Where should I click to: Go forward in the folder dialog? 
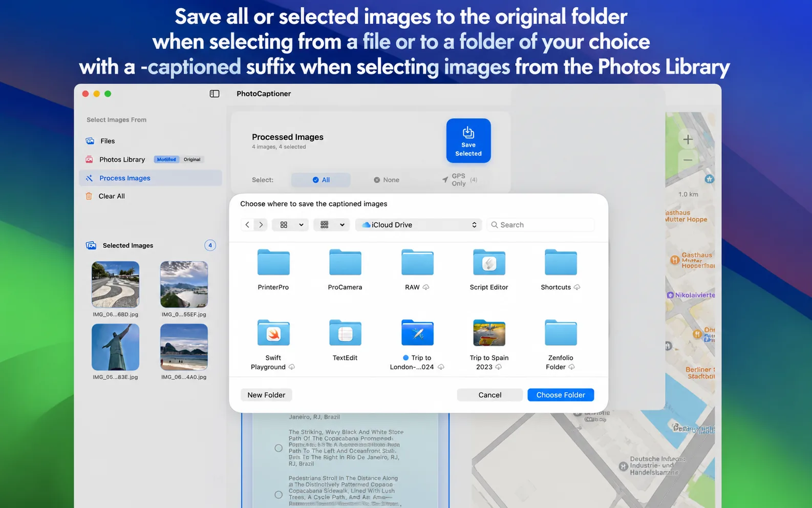(261, 225)
